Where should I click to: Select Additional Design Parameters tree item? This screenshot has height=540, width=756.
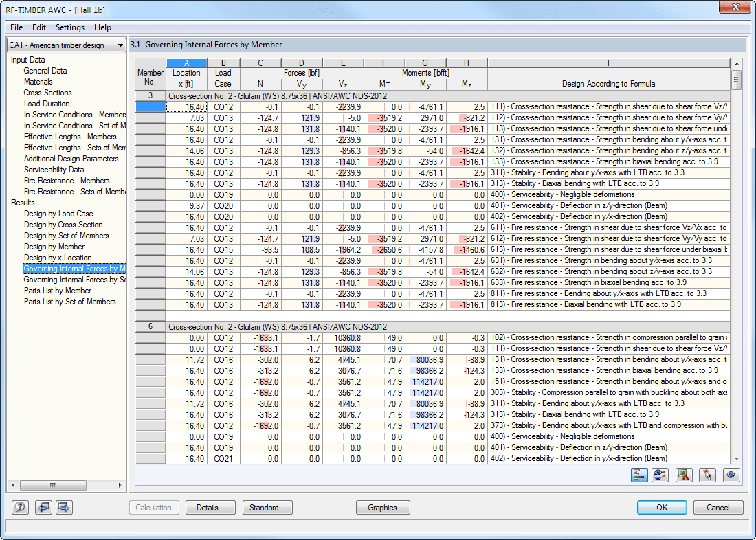pyautogui.click(x=71, y=159)
